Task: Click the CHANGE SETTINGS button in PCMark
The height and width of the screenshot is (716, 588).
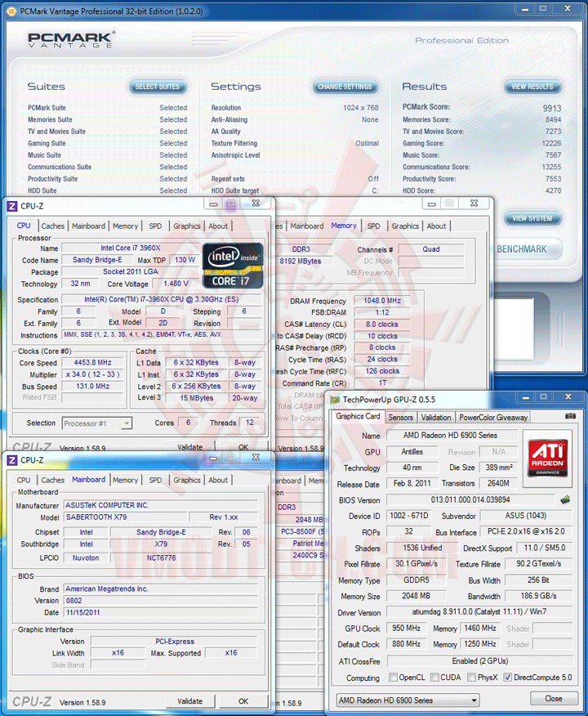Action: [345, 87]
